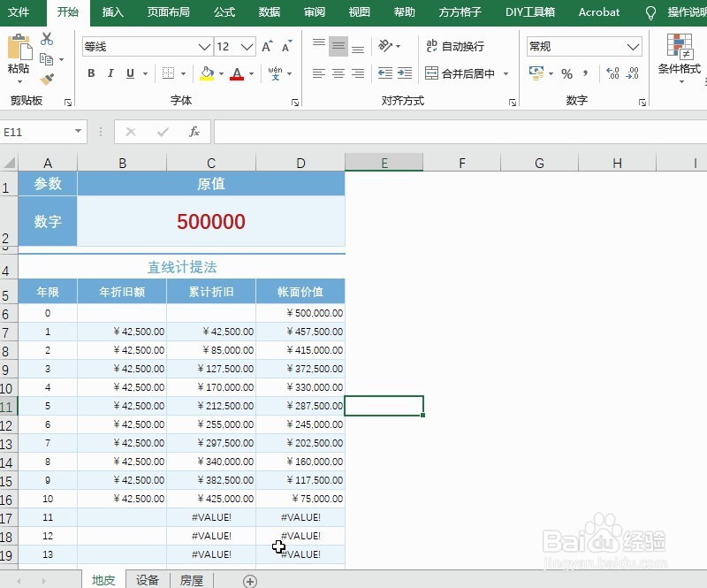Apply red font color

click(x=237, y=73)
